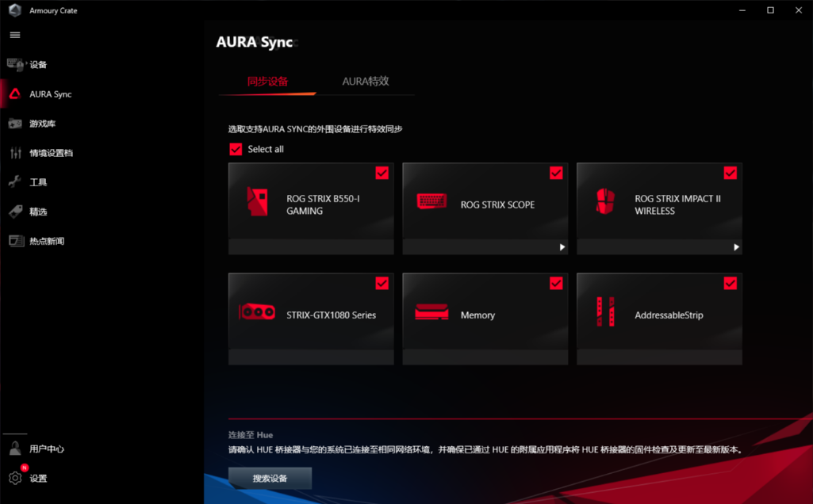The height and width of the screenshot is (504, 813).
Task: Click the 热点新闻 label in the sidebar
Action: coord(47,242)
